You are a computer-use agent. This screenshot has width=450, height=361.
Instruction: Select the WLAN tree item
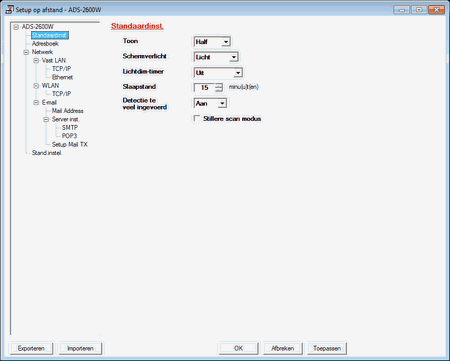pos(50,86)
